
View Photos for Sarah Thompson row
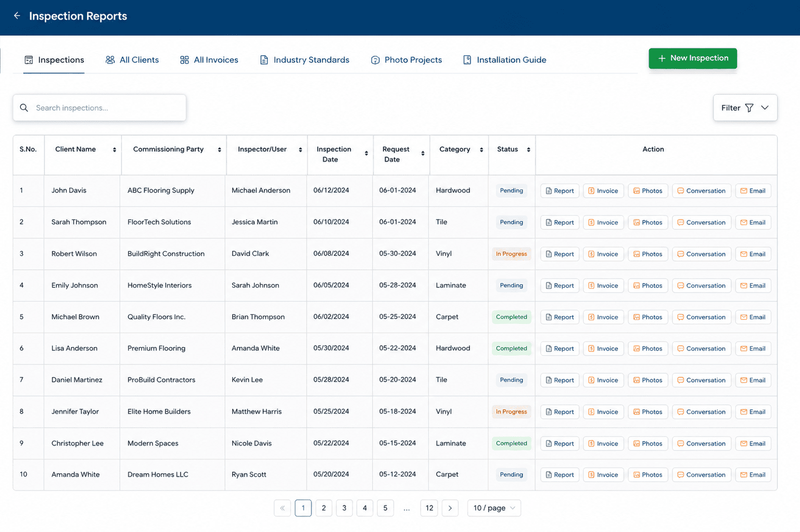click(648, 223)
